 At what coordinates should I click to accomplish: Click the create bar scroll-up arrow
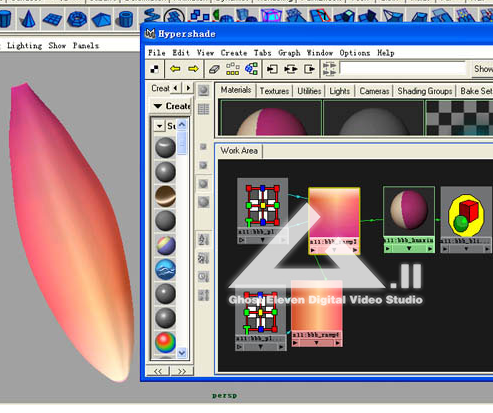click(182, 125)
